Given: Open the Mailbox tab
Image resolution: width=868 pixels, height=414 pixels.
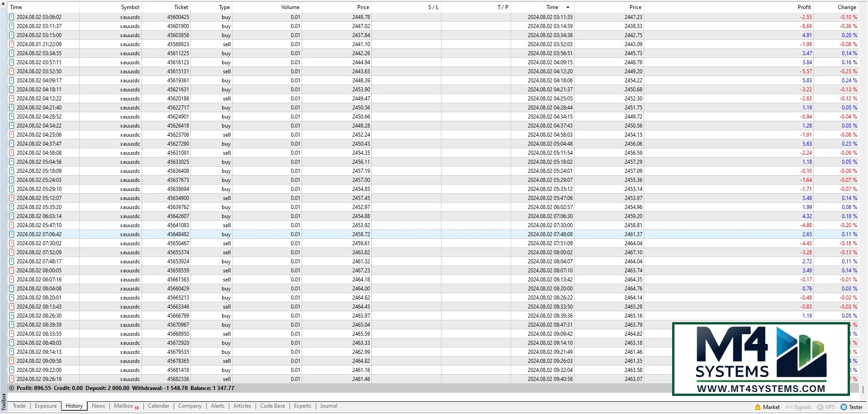Looking at the screenshot, I should click(x=123, y=406).
